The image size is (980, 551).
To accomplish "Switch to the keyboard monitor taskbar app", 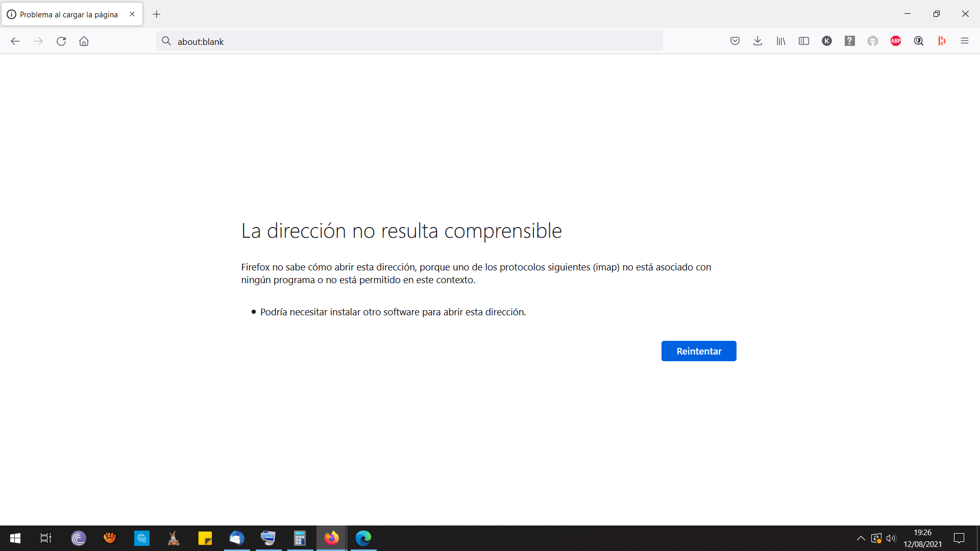I will pos(268,538).
